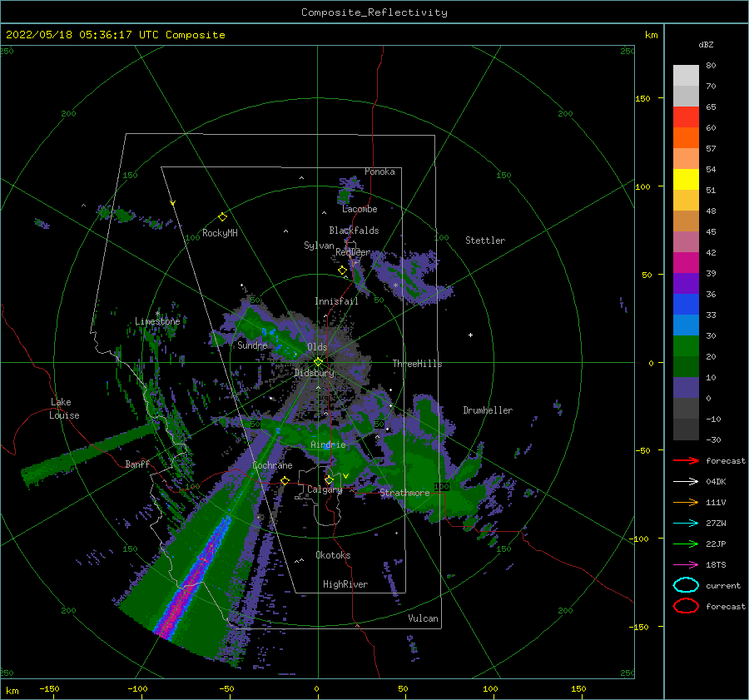This screenshot has width=749, height=700.
Task: Click the RockyMH label
Action: 220,233
